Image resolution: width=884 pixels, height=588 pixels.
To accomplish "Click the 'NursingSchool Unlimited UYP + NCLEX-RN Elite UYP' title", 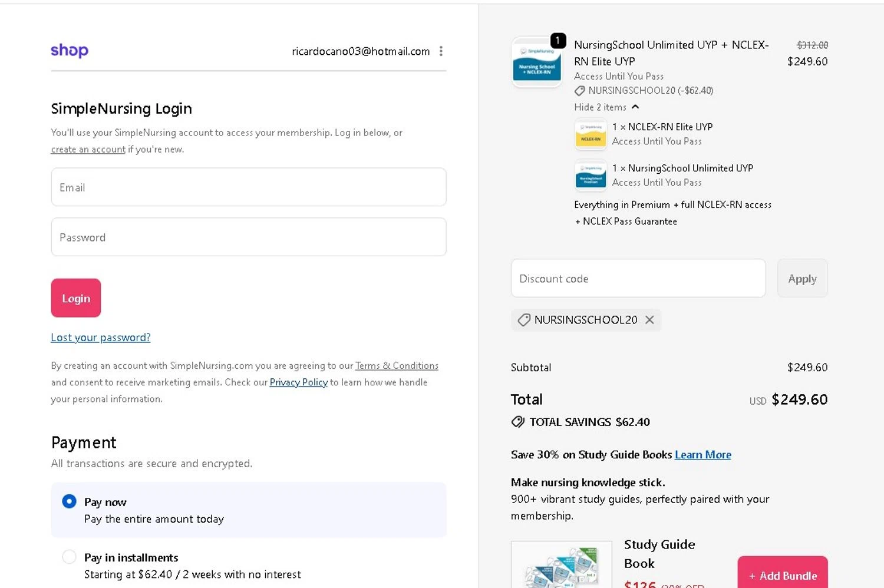I will point(671,53).
